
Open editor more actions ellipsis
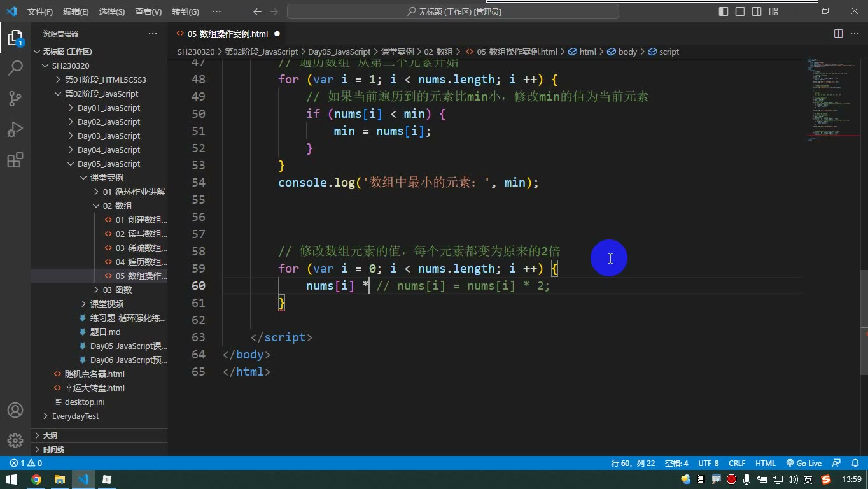point(855,34)
